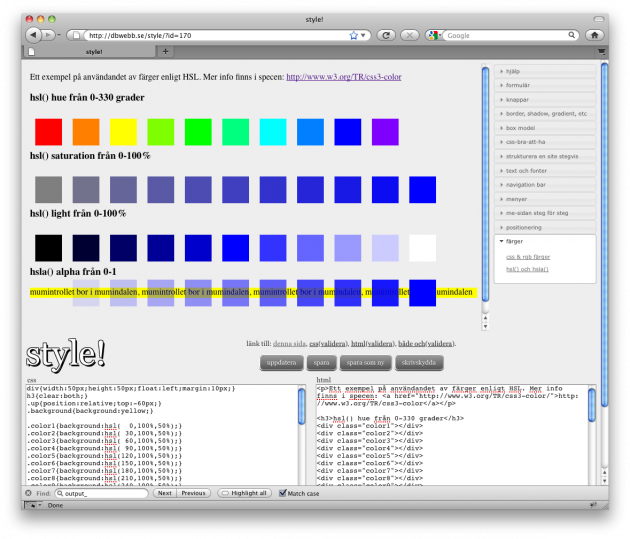Click the Google search engine icon
Image resolution: width=630 pixels, height=539 pixels.
pos(433,35)
